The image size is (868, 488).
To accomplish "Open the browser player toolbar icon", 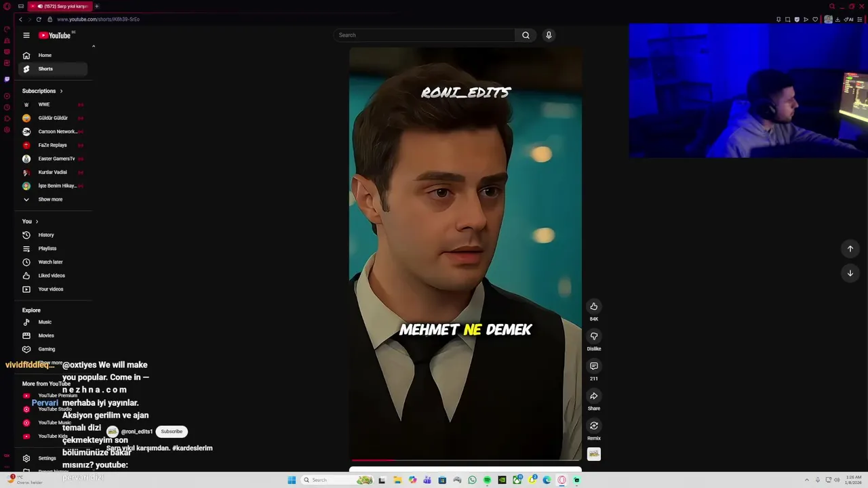I will (806, 19).
